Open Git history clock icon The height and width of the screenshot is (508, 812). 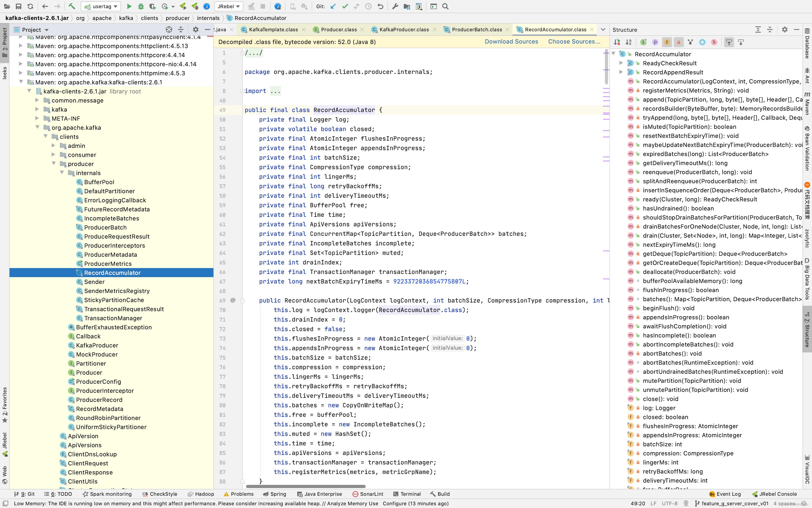pos(368,6)
